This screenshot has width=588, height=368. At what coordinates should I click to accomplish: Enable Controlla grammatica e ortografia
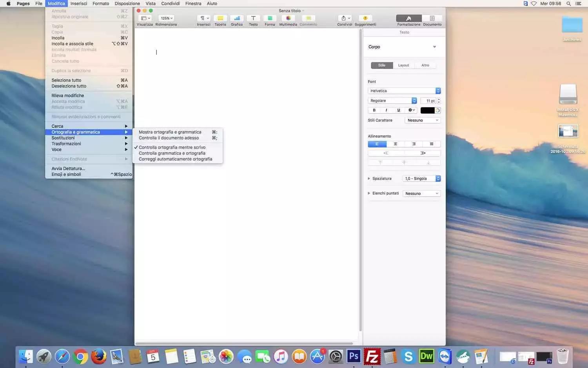pyautogui.click(x=172, y=153)
